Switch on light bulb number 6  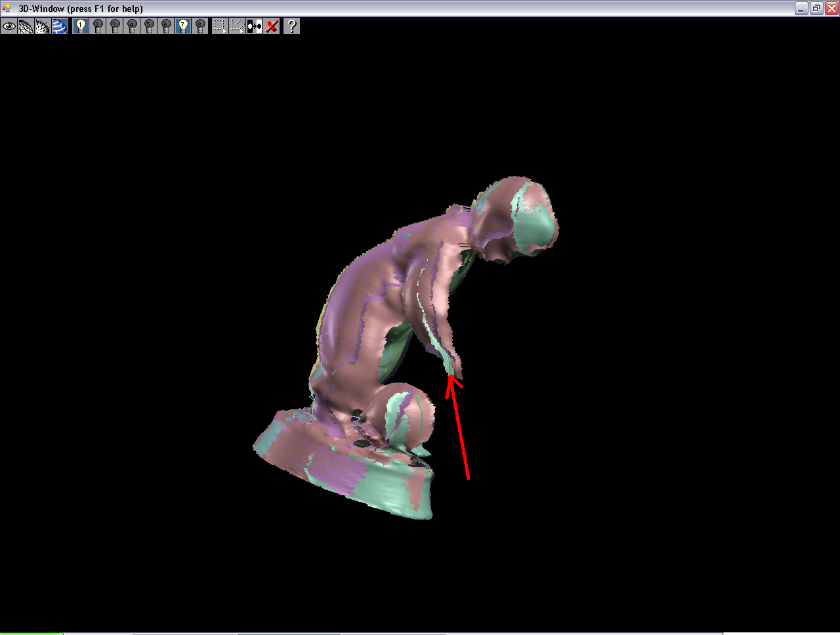click(166, 26)
